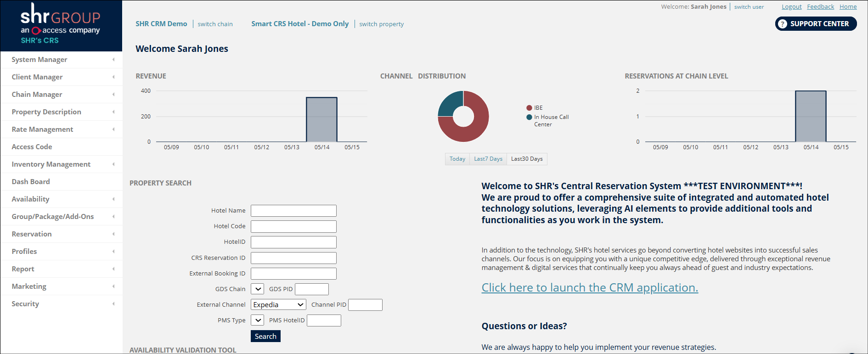868x354 pixels.
Task: Click the SUPPORT CENTER button
Action: tap(816, 24)
